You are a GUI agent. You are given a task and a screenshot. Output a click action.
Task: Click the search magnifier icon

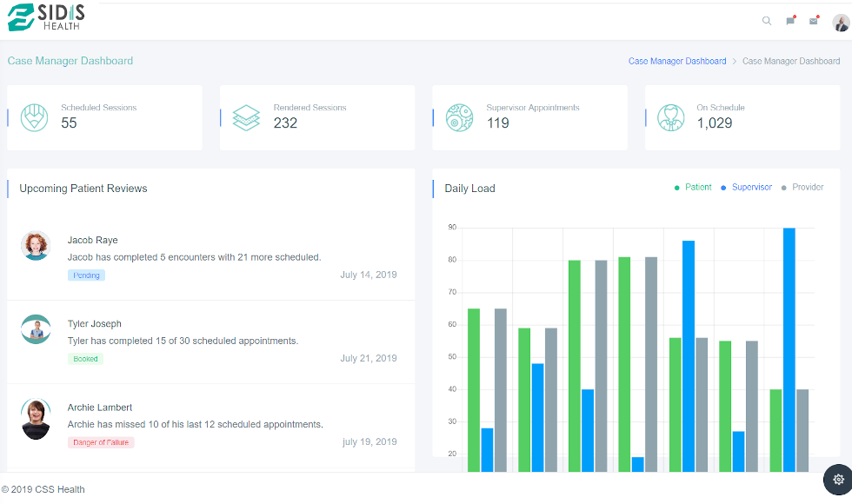767,21
